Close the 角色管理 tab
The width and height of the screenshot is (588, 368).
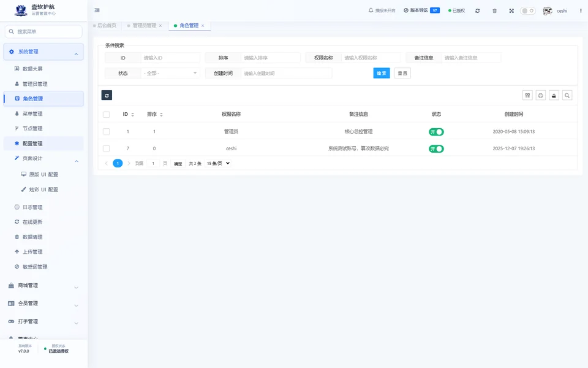click(x=203, y=26)
